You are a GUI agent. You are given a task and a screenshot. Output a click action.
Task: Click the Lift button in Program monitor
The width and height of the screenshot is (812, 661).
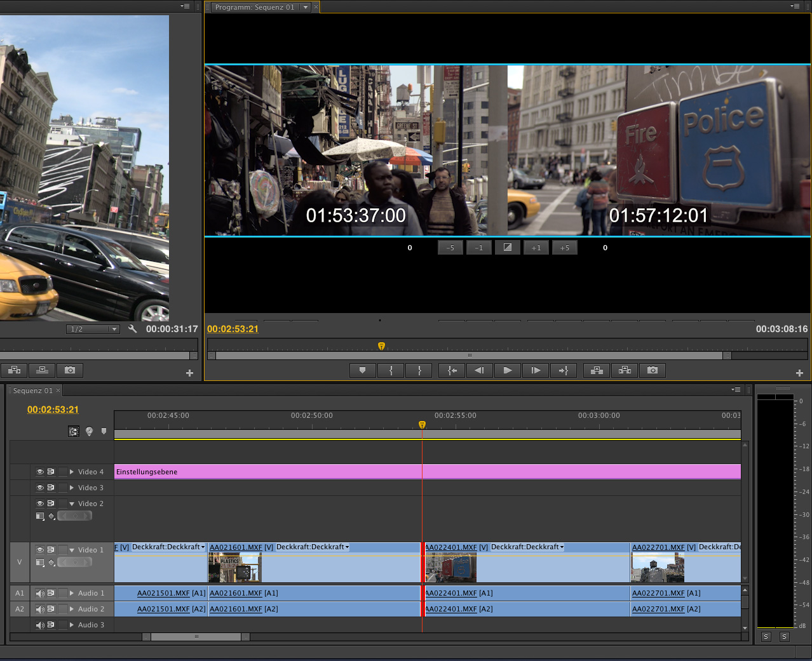coord(597,370)
